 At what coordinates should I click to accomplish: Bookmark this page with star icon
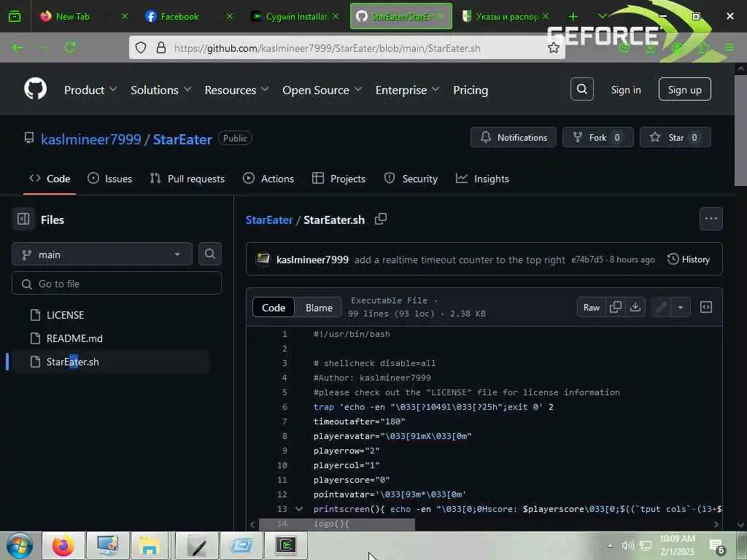[554, 47]
